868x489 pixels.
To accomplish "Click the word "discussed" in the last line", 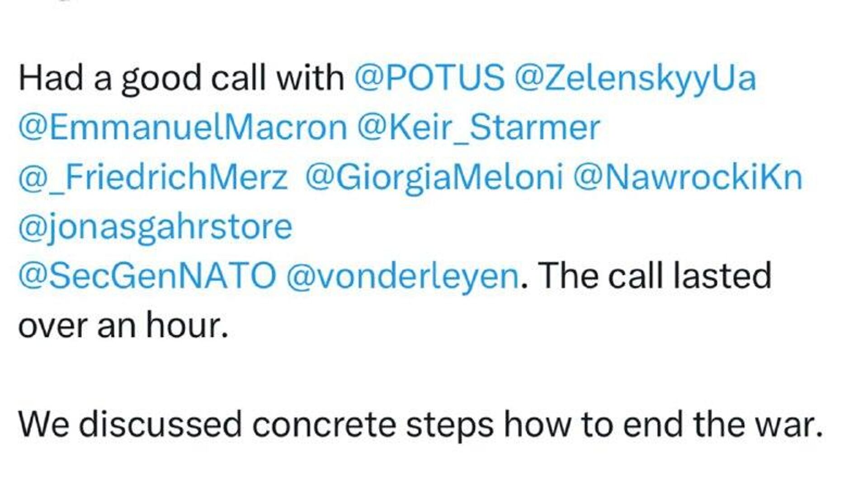I will [x=160, y=424].
